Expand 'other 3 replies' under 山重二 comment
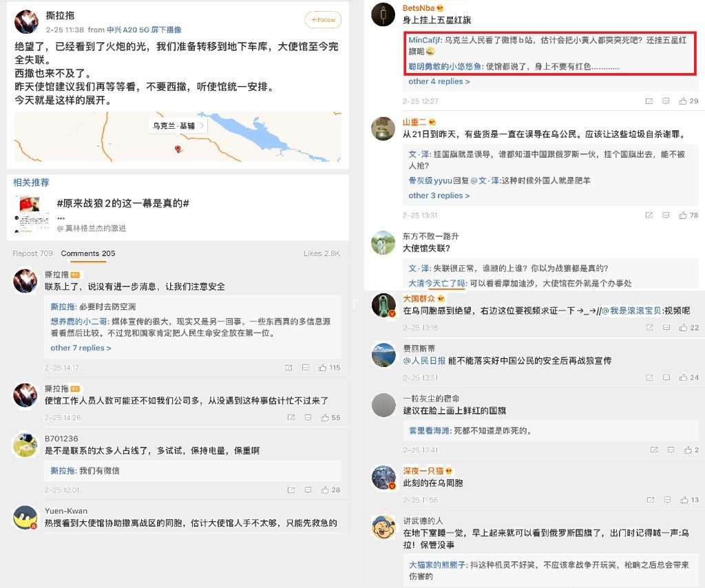 (x=439, y=196)
